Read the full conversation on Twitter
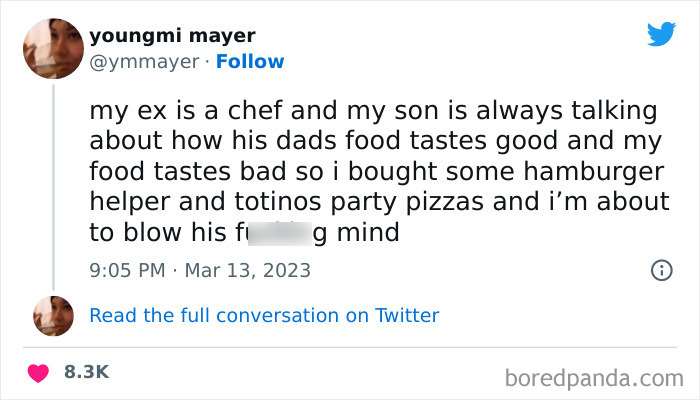 point(264,316)
